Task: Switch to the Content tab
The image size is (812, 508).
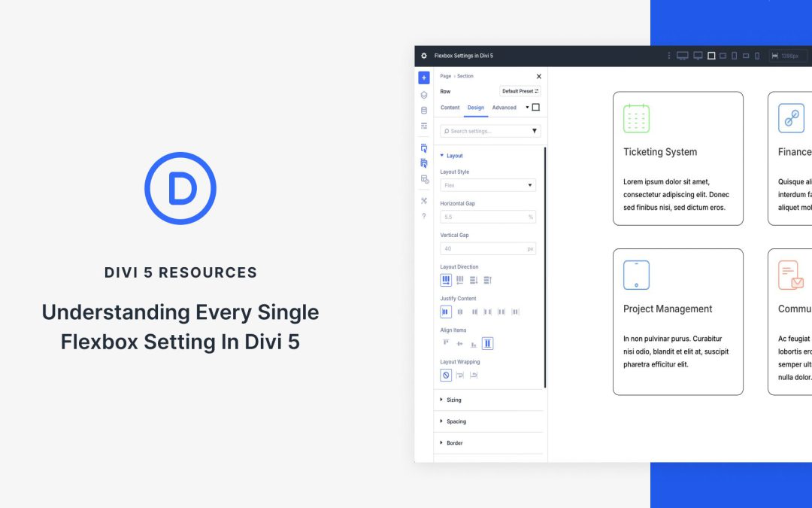Action: pyautogui.click(x=450, y=108)
